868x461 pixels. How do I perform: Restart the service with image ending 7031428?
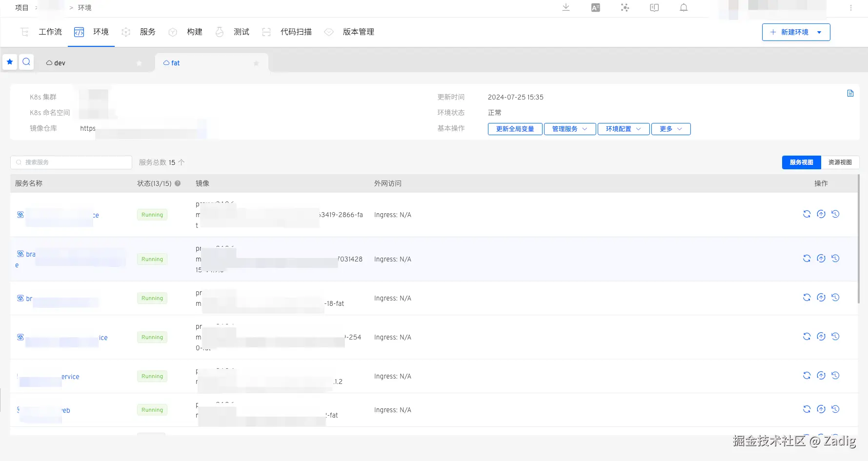(x=807, y=259)
